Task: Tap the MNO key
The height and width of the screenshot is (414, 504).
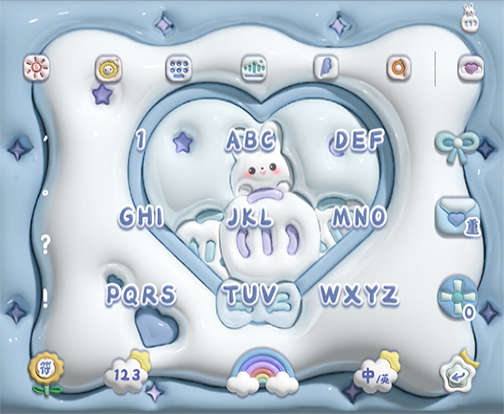Action: (x=359, y=217)
